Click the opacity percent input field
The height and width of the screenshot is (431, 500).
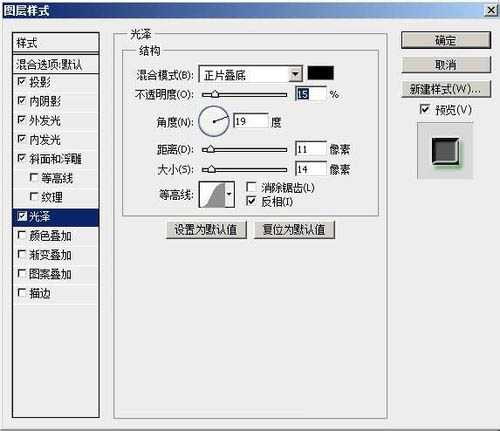point(310,94)
